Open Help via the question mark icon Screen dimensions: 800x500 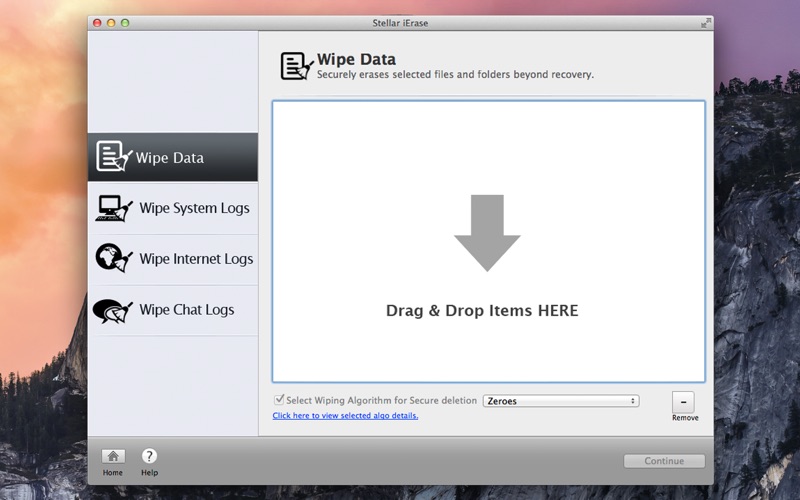click(149, 456)
